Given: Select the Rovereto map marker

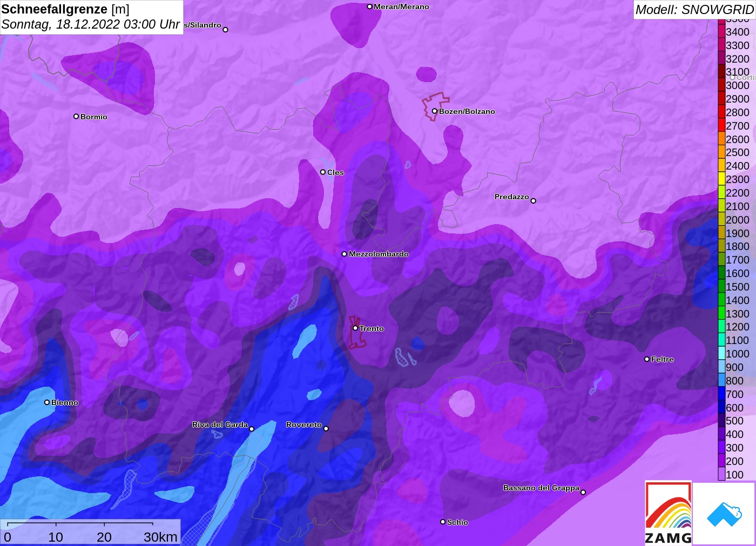Looking at the screenshot, I should [326, 428].
